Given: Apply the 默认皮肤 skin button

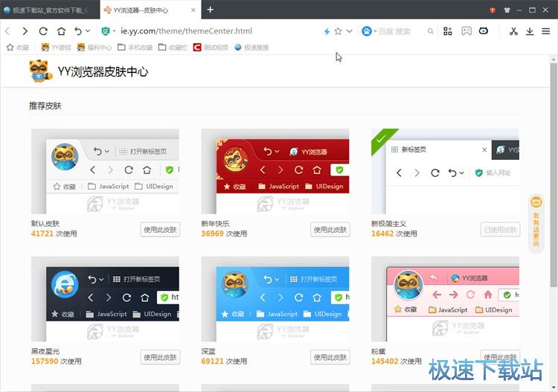Looking at the screenshot, I should coord(160,229).
